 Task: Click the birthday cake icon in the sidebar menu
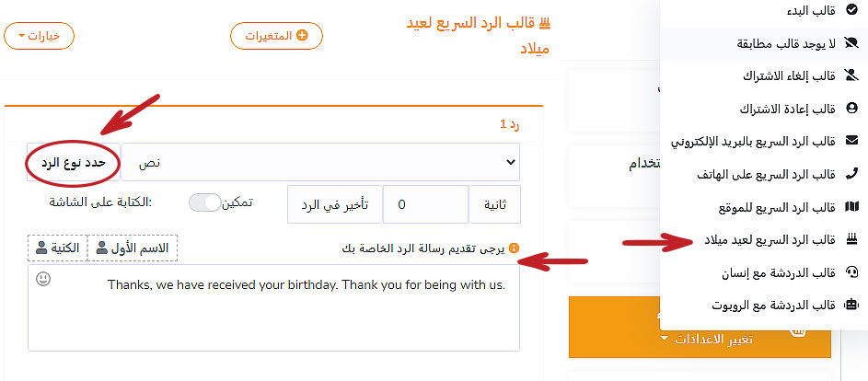tap(851, 239)
